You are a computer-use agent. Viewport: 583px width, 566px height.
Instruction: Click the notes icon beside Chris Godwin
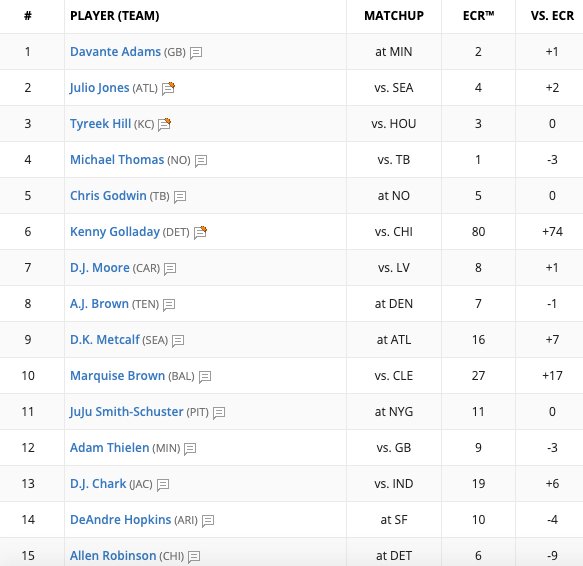tap(180, 197)
